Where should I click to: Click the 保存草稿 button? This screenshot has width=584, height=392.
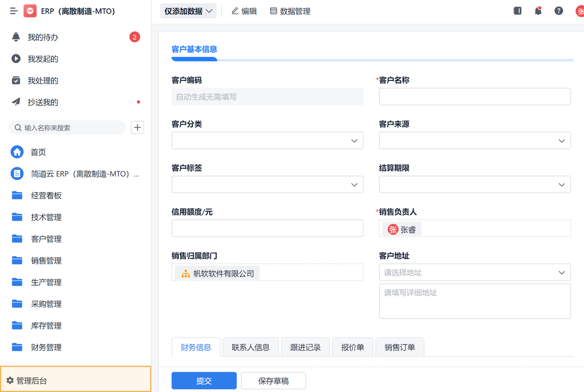pyautogui.click(x=274, y=381)
